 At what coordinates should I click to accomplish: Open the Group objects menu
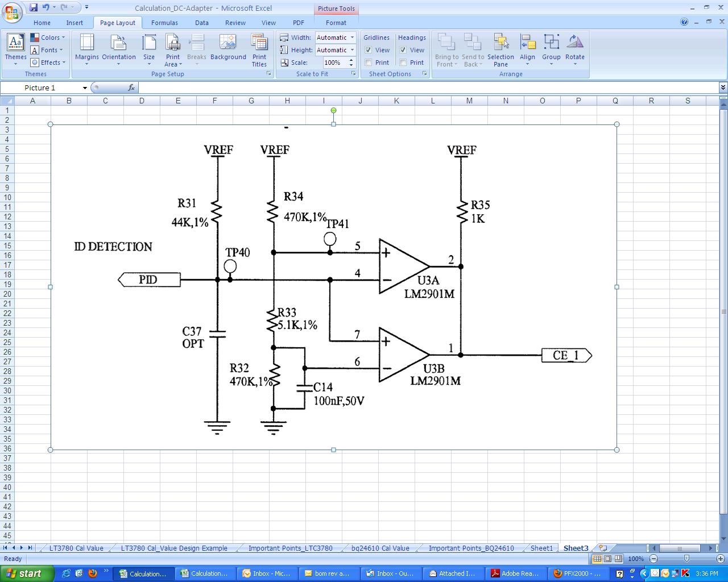click(x=551, y=49)
